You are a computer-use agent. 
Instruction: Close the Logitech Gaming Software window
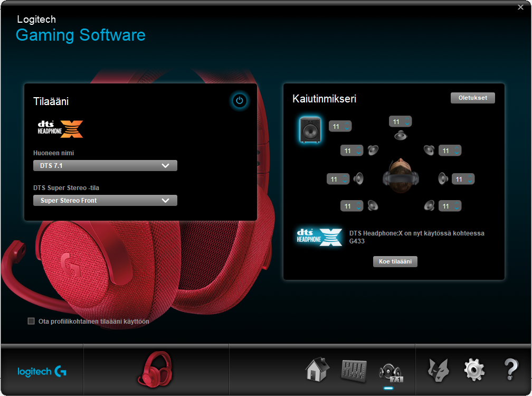[520, 7]
